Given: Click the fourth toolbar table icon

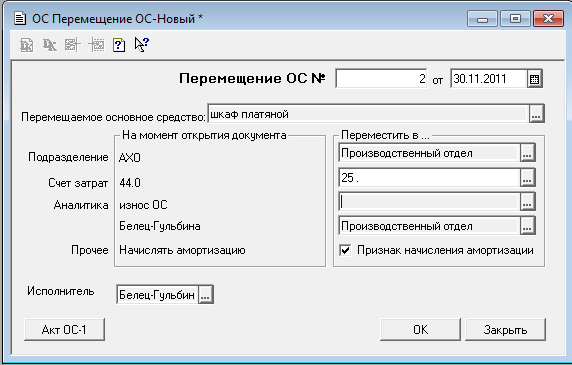Looking at the screenshot, I should pos(96,45).
